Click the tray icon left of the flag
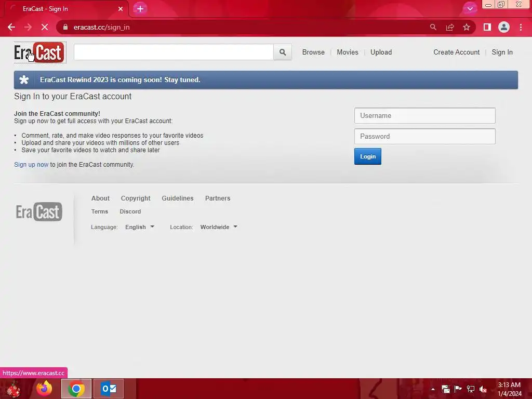This screenshot has width=532, height=399. [445, 389]
